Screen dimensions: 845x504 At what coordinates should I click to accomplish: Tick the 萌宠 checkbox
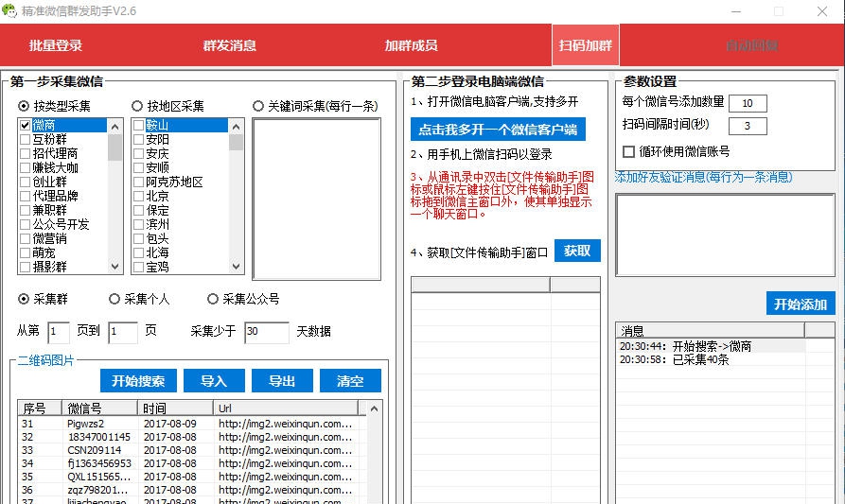point(25,252)
